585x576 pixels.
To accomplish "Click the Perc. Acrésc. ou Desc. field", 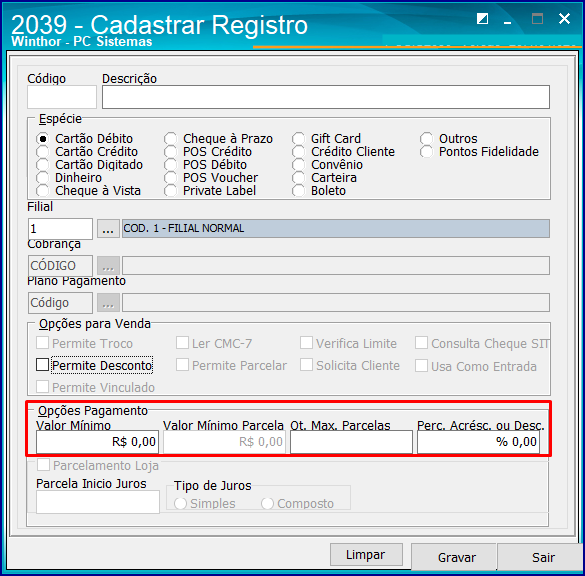I will pos(478,442).
